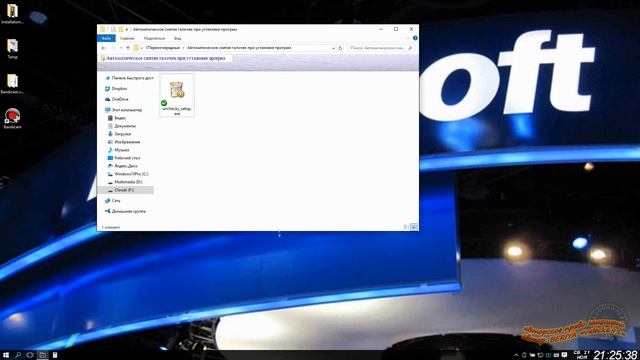Open the Explorer help icon

415,38
